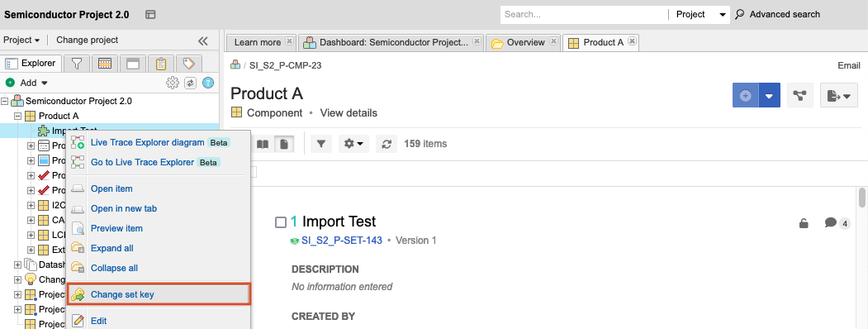Open the Import Test heading link
The height and width of the screenshot is (329, 868).
click(x=339, y=222)
